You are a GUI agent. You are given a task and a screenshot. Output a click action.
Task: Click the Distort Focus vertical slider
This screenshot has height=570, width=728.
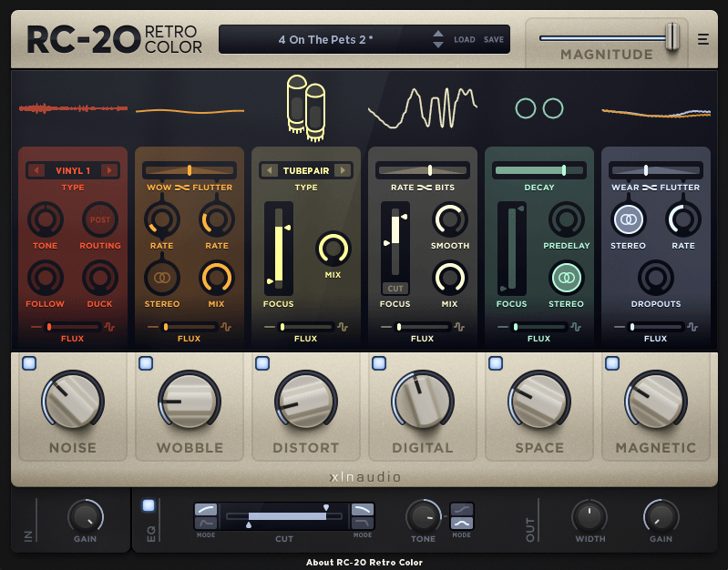279,249
